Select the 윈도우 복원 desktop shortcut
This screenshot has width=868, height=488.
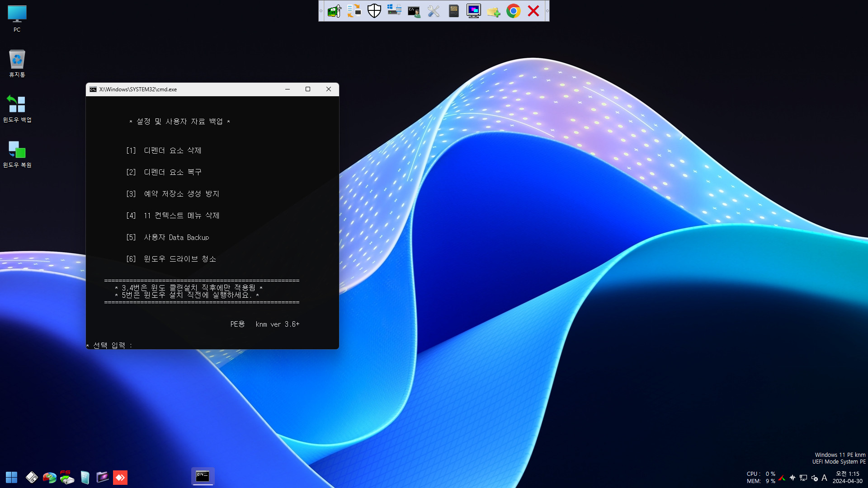click(17, 154)
